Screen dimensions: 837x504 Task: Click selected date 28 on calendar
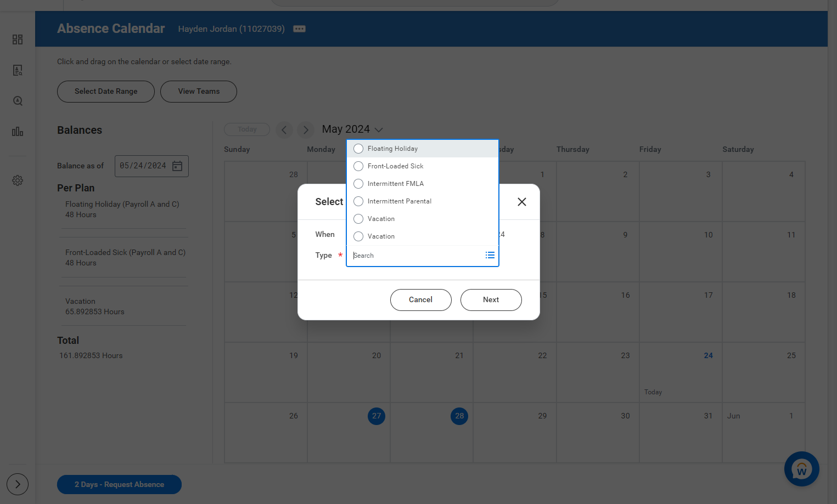(459, 416)
